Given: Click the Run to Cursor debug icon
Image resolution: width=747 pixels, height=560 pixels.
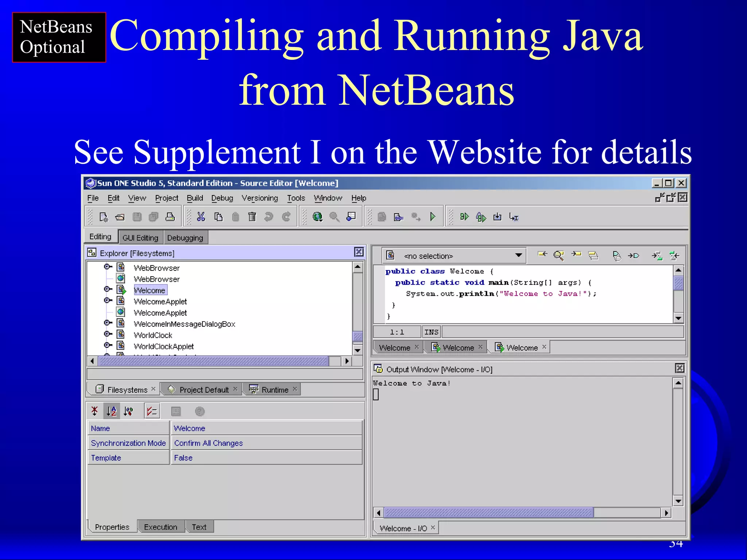Looking at the screenshot, I should pos(514,217).
